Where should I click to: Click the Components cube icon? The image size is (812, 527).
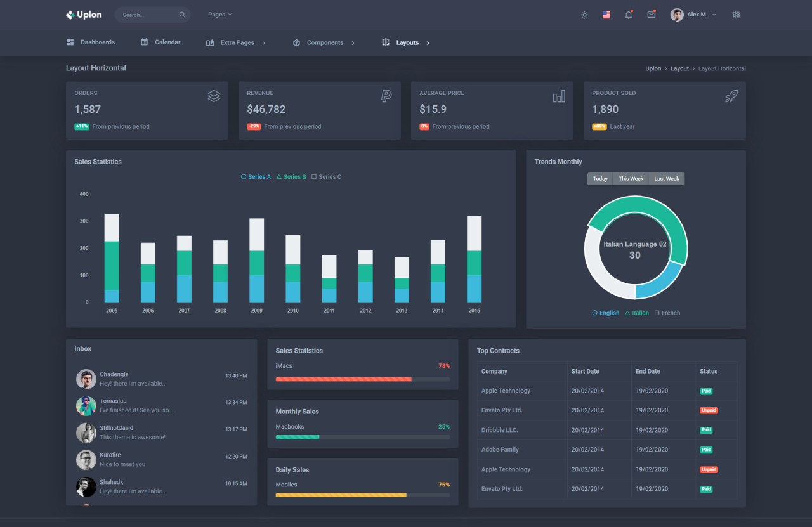(x=296, y=42)
